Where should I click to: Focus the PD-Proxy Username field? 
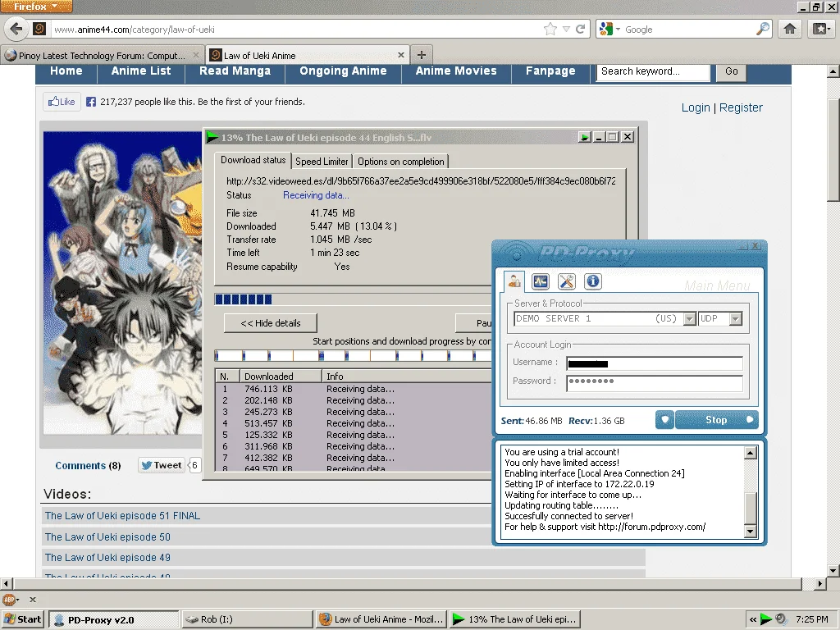[654, 363]
